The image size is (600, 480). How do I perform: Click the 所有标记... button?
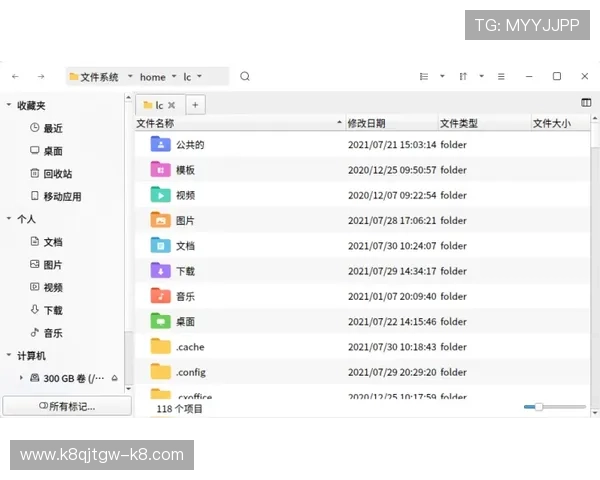click(x=67, y=406)
